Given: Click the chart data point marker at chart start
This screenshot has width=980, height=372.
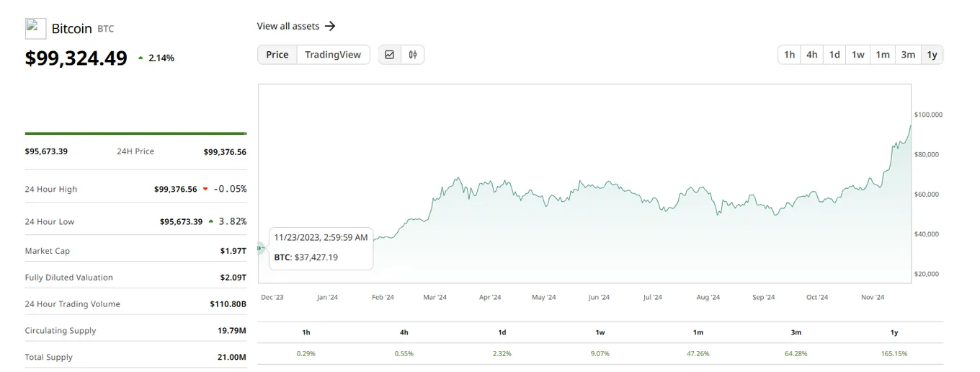Looking at the screenshot, I should (x=260, y=248).
